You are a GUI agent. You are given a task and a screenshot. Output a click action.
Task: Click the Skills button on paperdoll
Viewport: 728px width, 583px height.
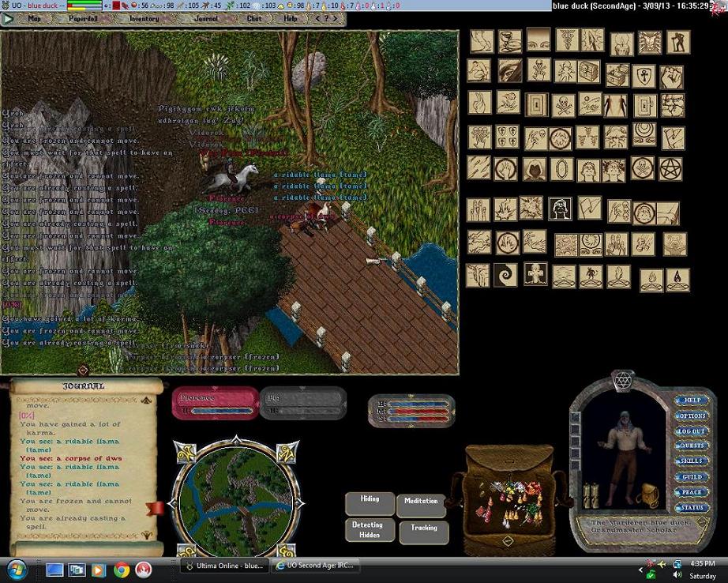[690, 461]
